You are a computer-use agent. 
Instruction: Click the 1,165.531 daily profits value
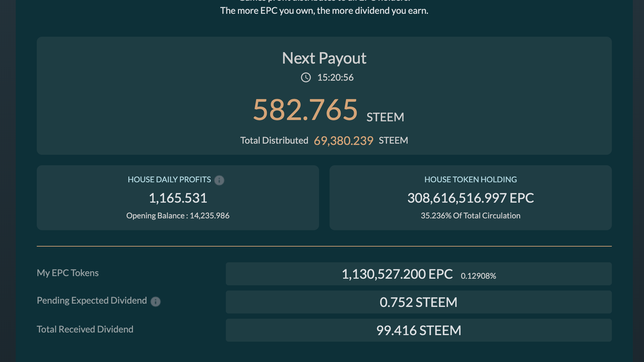178,198
